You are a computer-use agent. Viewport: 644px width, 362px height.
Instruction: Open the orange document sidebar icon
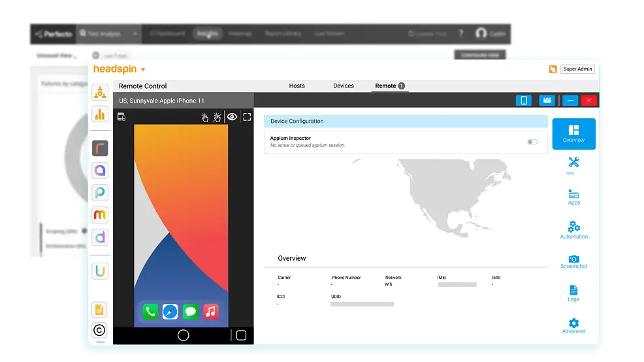click(99, 310)
